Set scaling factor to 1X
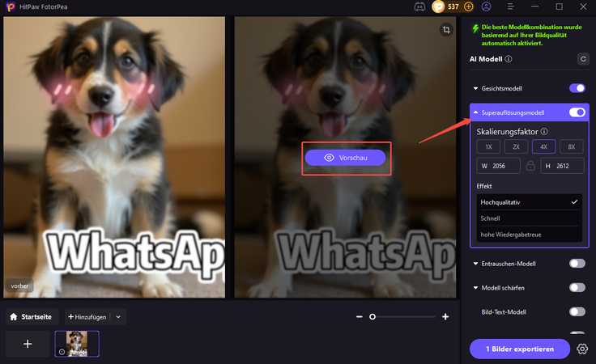The height and width of the screenshot is (364, 596). click(x=488, y=146)
